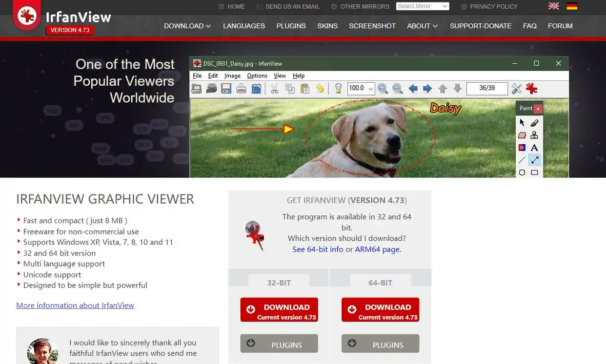Screen dimensions: 606x364
Task: Select the Ellipse tool in Paint panel
Action: pyautogui.click(x=522, y=172)
